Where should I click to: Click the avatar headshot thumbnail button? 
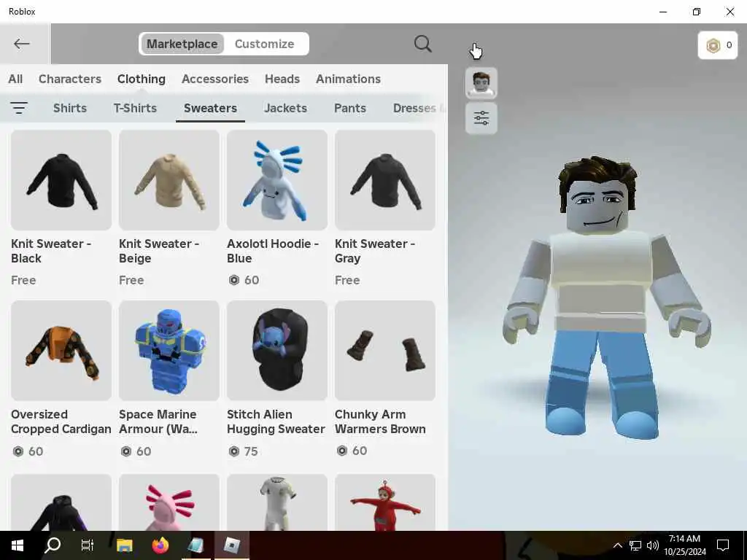[481, 83]
